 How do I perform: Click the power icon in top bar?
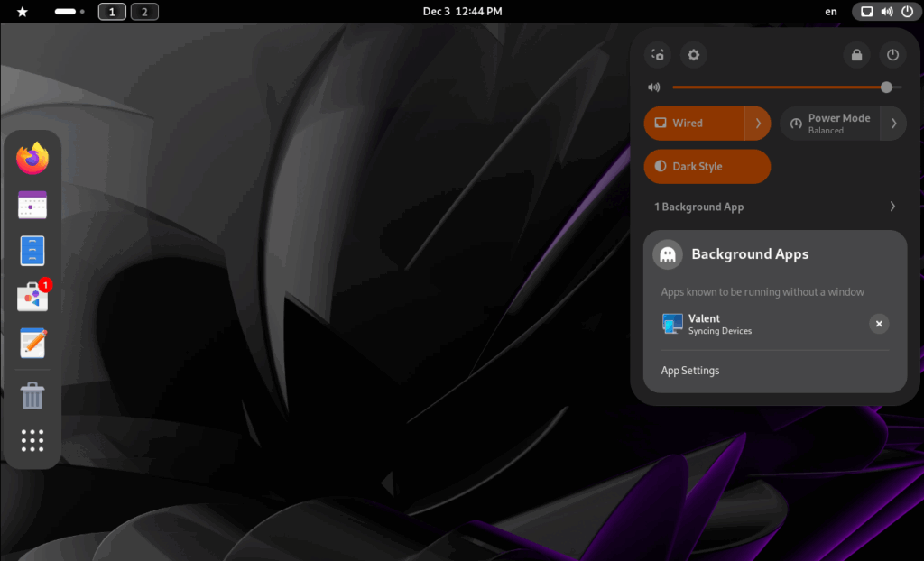click(x=907, y=11)
